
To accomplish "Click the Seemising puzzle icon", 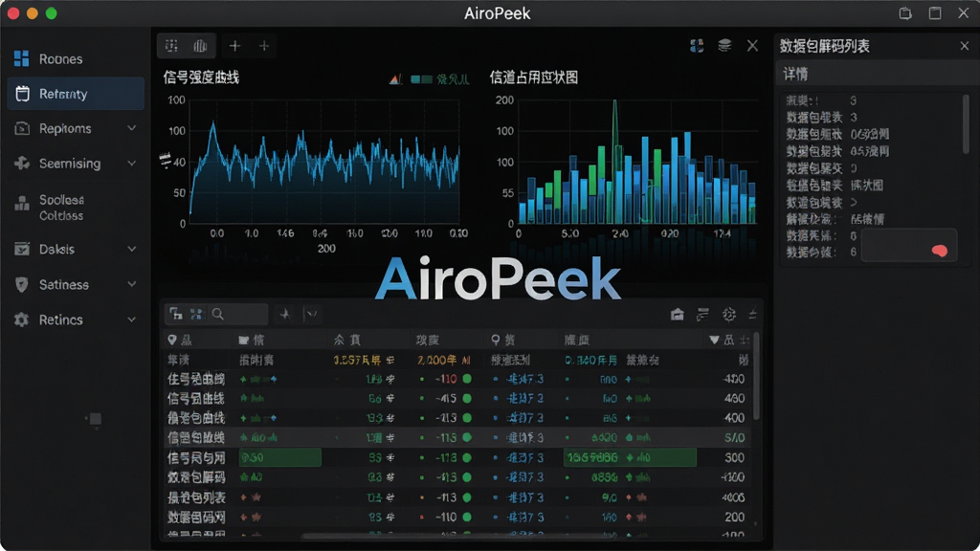I will coord(22,163).
